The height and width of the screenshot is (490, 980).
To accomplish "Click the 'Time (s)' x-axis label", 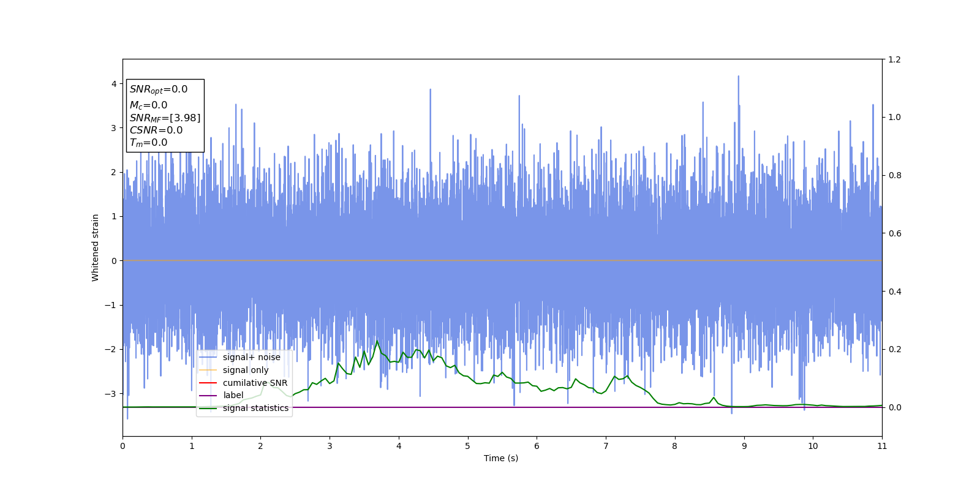I will (501, 458).
